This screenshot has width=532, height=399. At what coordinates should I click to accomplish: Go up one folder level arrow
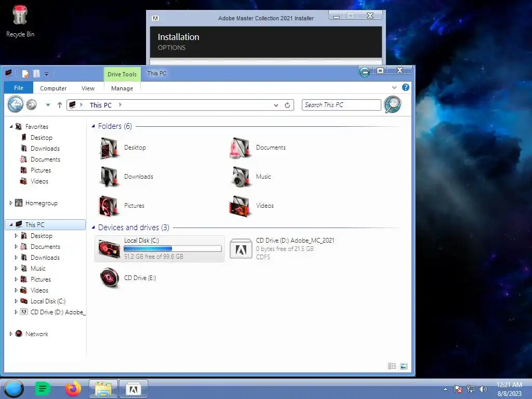click(x=60, y=105)
